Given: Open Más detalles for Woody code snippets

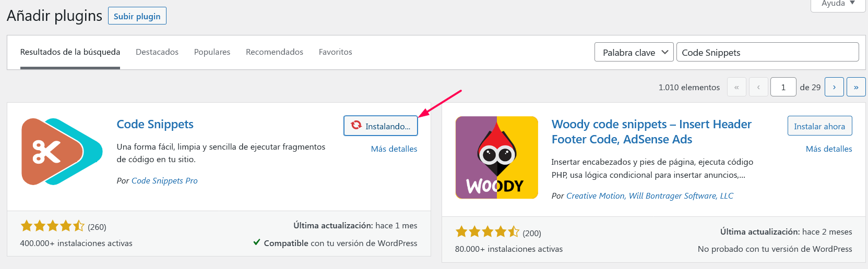Looking at the screenshot, I should click(x=829, y=149).
